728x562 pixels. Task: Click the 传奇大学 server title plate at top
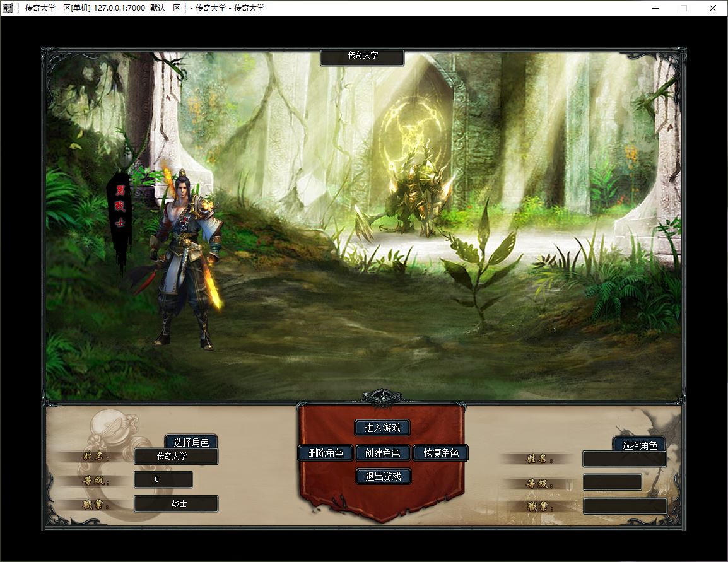(362, 57)
